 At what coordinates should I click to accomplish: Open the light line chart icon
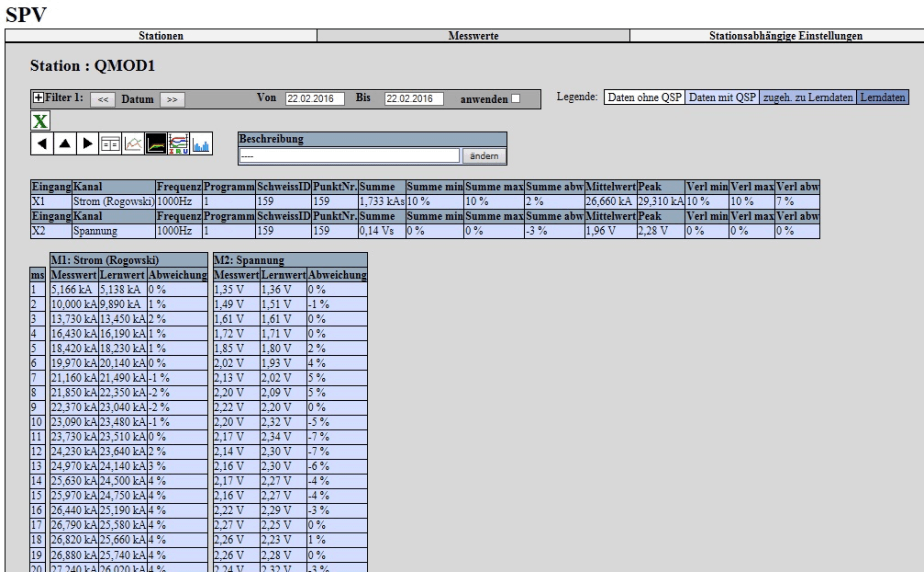click(133, 143)
